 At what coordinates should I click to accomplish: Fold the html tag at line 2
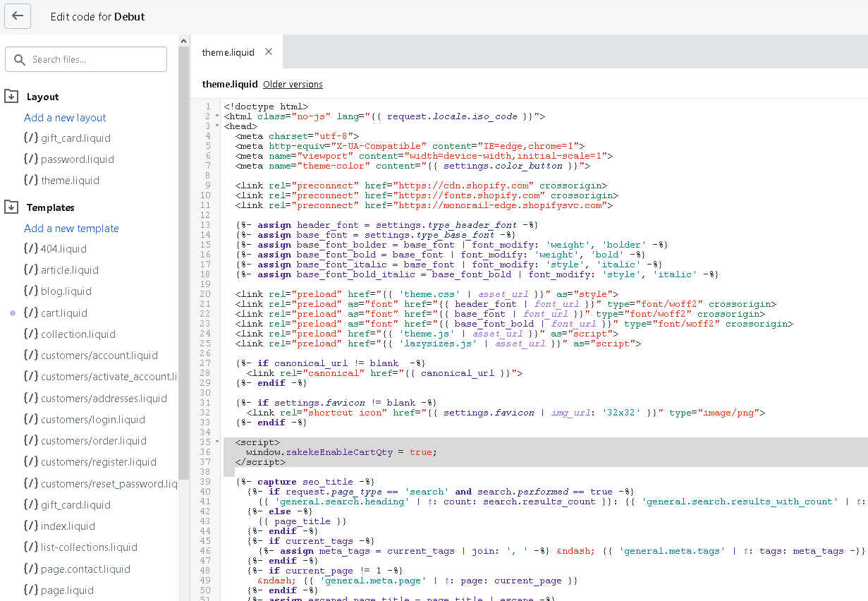pyautogui.click(x=216, y=116)
